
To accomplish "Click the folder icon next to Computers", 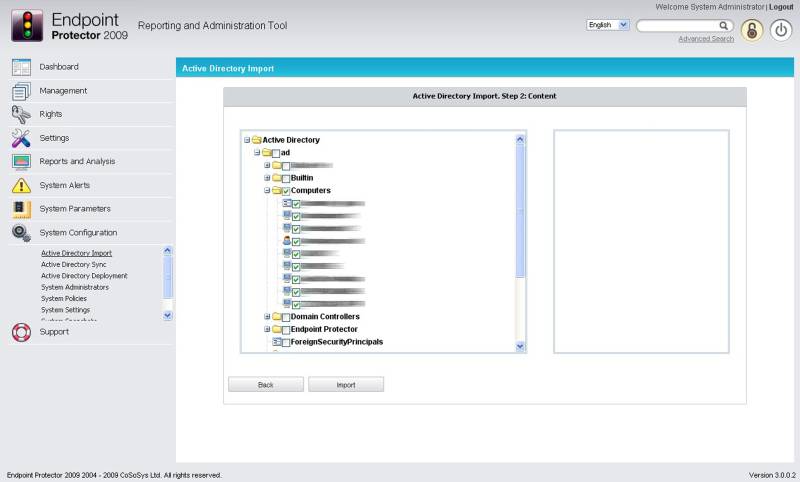I will click(x=277, y=190).
